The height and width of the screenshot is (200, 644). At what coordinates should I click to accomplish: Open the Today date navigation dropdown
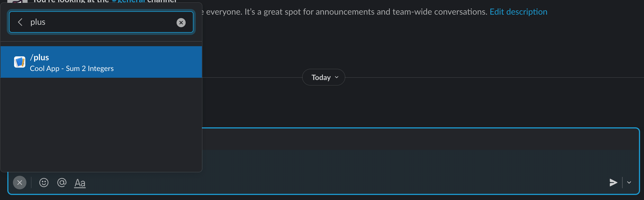coord(323,77)
